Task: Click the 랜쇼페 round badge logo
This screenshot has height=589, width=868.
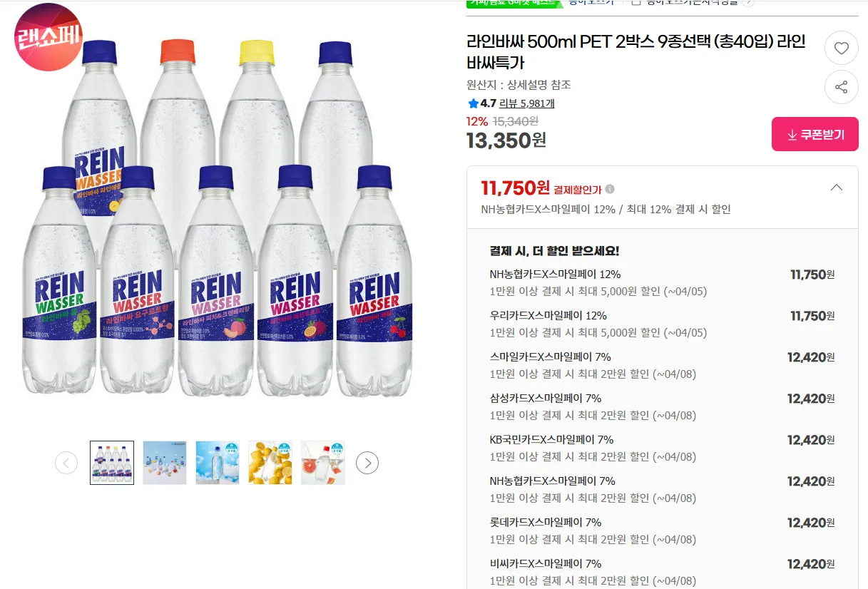Action: pos(48,37)
